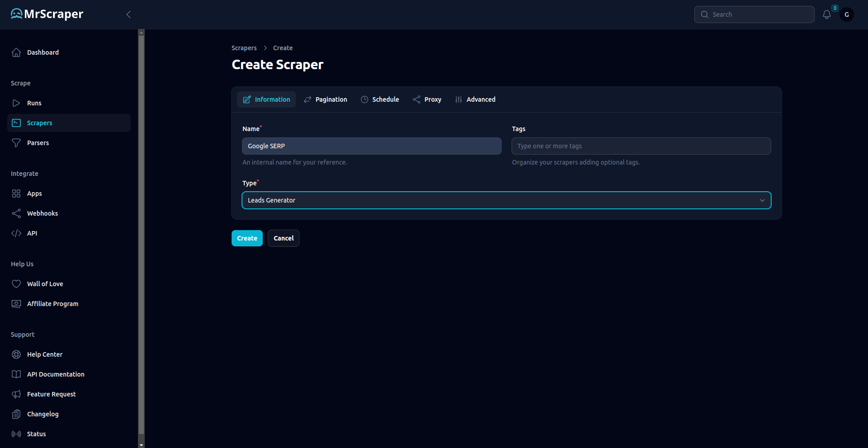This screenshot has height=448, width=868.
Task: Open notifications bell
Action: (827, 14)
